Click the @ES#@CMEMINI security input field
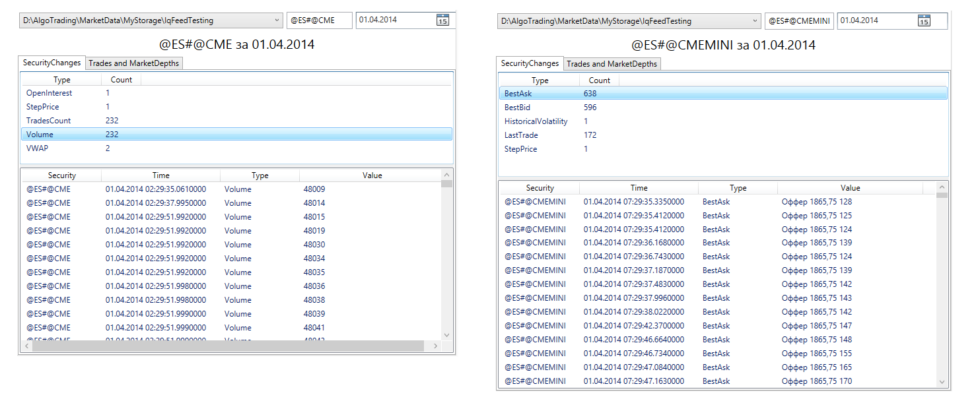This screenshot has height=405, width=980. [x=799, y=21]
